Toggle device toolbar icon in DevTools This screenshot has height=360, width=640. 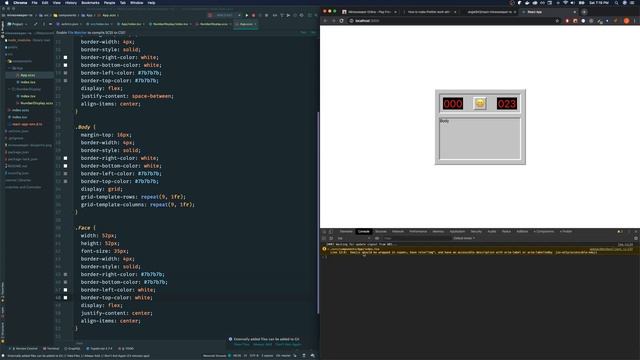[x=331, y=231]
